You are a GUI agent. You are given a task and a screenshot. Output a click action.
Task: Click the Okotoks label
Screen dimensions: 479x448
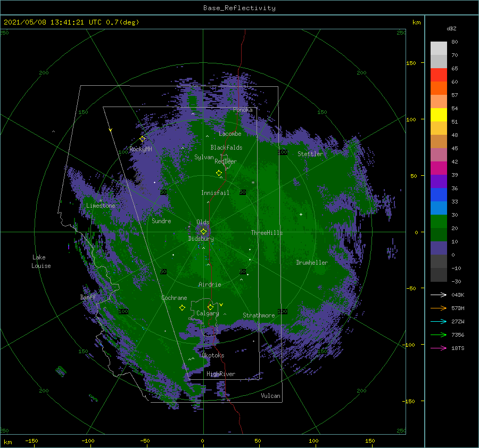click(x=213, y=355)
